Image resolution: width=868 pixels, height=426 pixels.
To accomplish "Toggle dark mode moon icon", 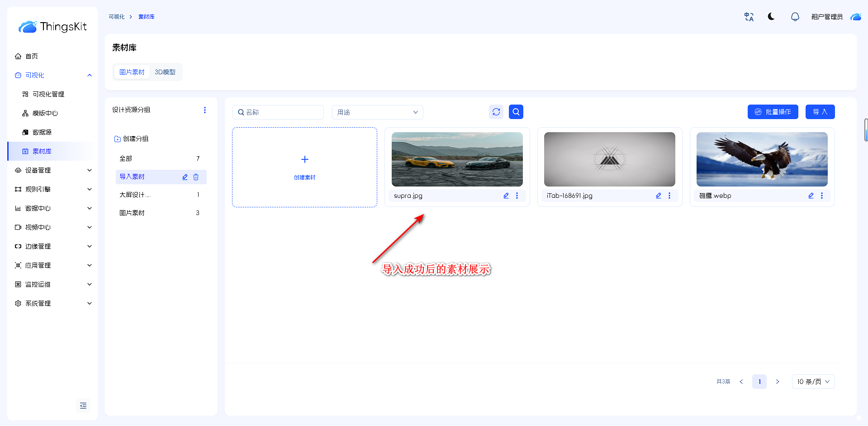I will pos(771,17).
